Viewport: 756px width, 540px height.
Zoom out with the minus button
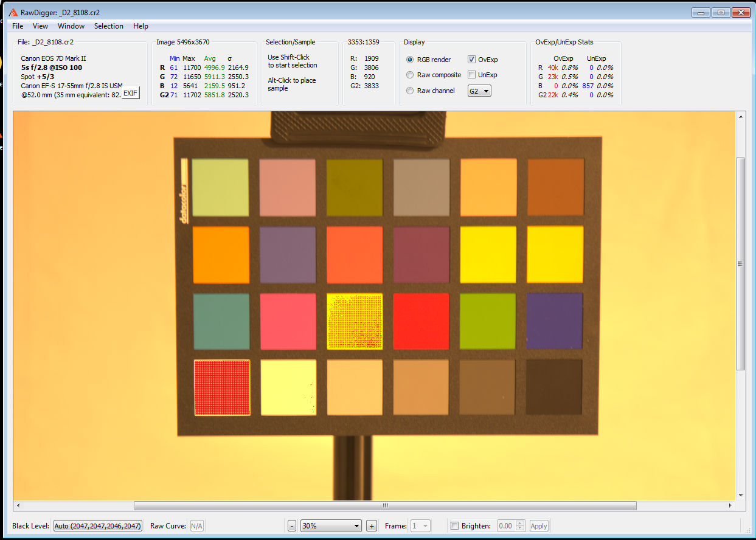tap(292, 526)
